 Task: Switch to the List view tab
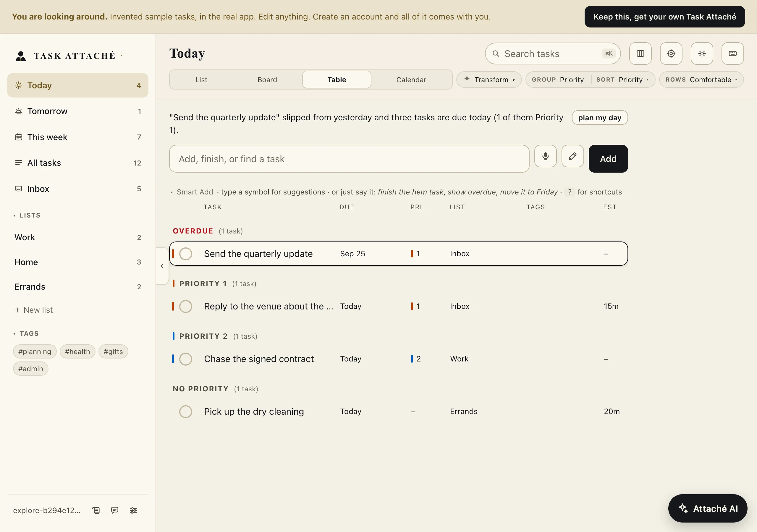[x=201, y=80]
